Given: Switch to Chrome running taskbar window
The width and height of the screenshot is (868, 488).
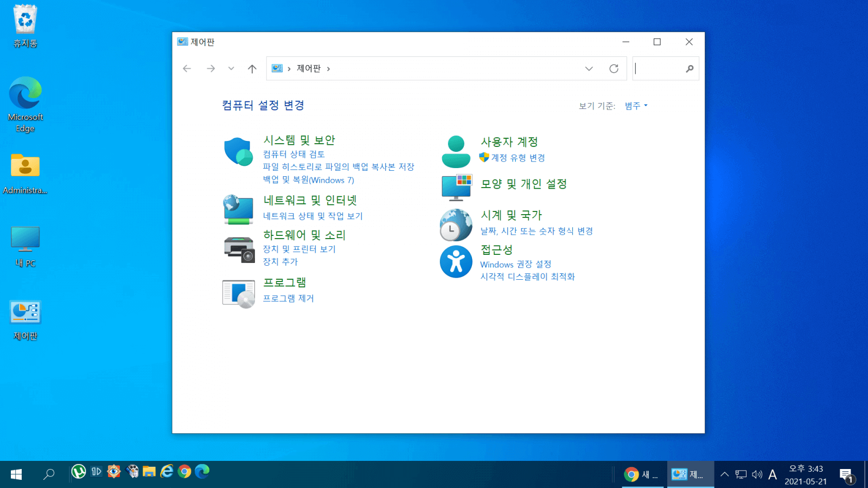Looking at the screenshot, I should pos(642,474).
